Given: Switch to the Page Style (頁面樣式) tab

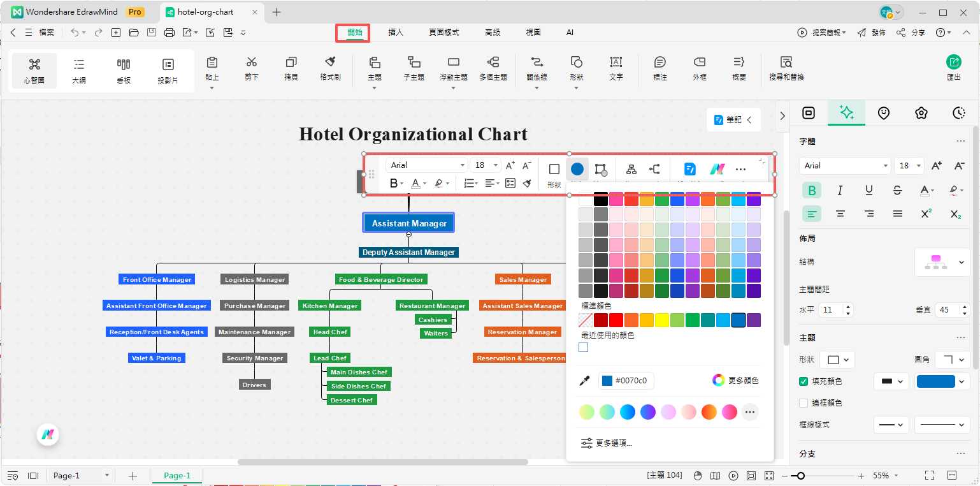Looking at the screenshot, I should coord(443,33).
